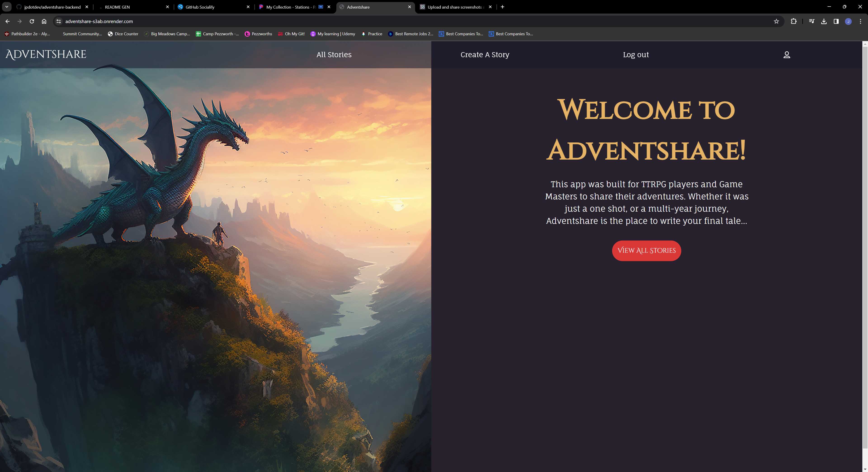Close the README GEN tab

[x=167, y=7]
